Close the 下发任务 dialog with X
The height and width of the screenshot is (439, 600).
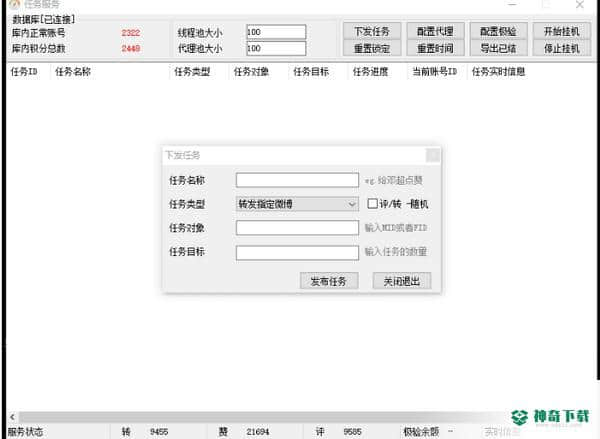433,155
